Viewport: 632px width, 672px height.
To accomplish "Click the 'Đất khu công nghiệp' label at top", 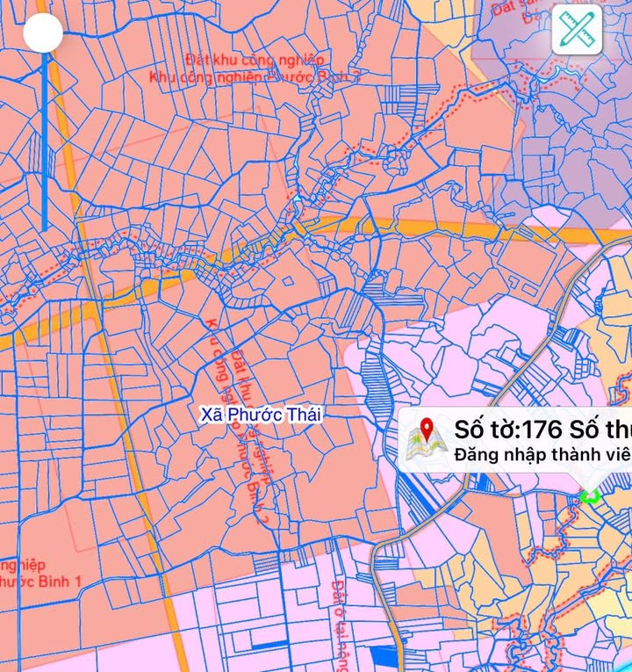I will pyautogui.click(x=255, y=60).
